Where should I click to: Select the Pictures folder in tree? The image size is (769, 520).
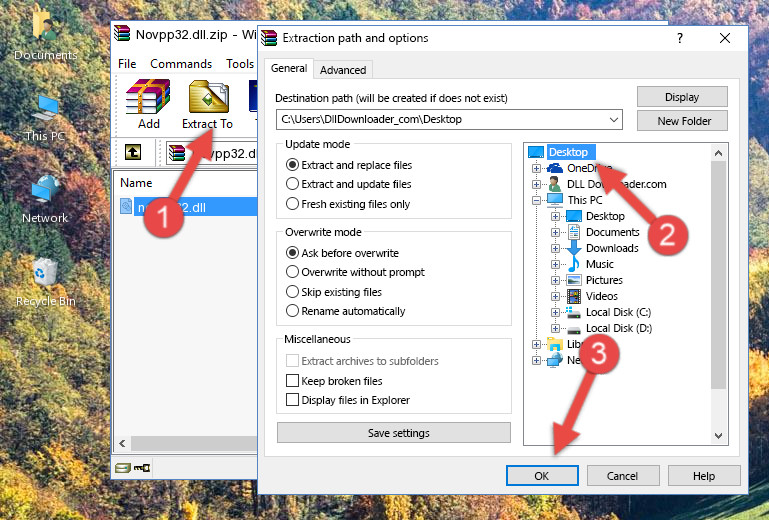coord(604,280)
